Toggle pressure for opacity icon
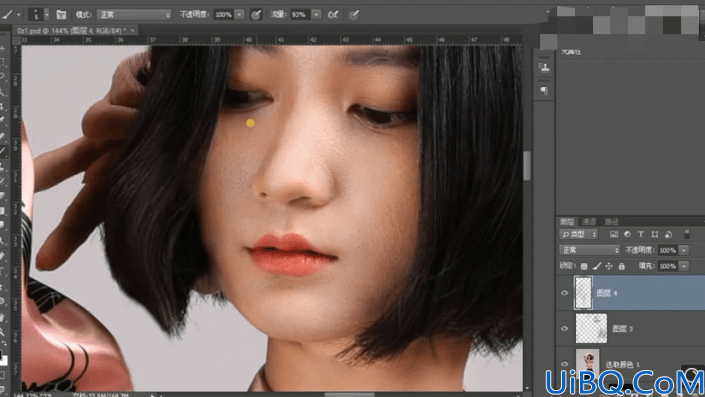Image resolution: width=705 pixels, height=397 pixels. click(256, 15)
